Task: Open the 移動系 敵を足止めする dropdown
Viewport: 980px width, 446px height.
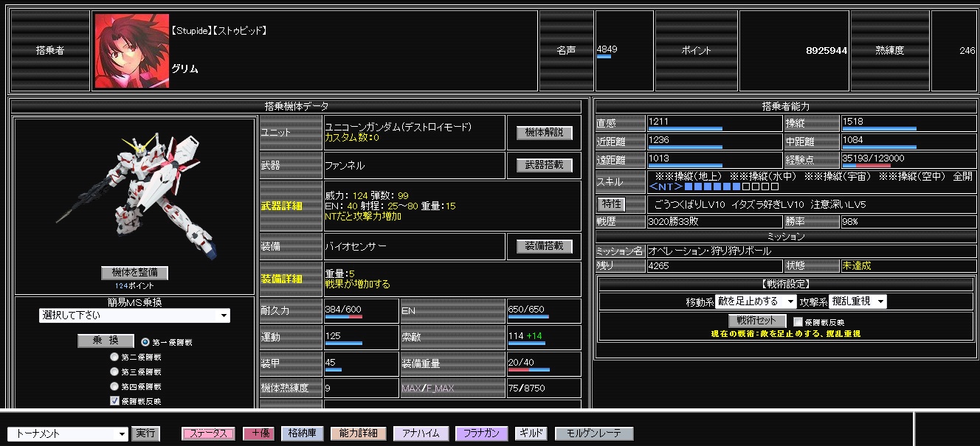Action: [756, 302]
